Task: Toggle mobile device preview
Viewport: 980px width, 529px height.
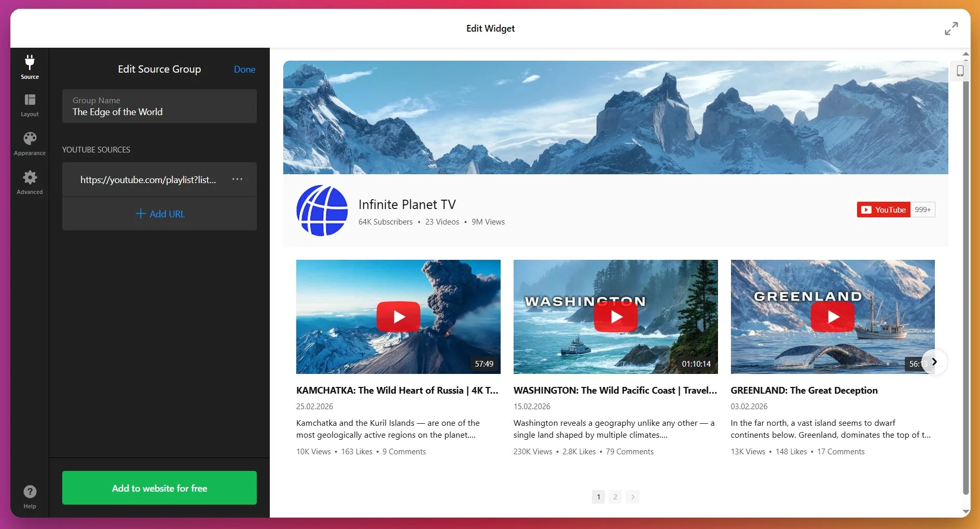Action: point(960,71)
